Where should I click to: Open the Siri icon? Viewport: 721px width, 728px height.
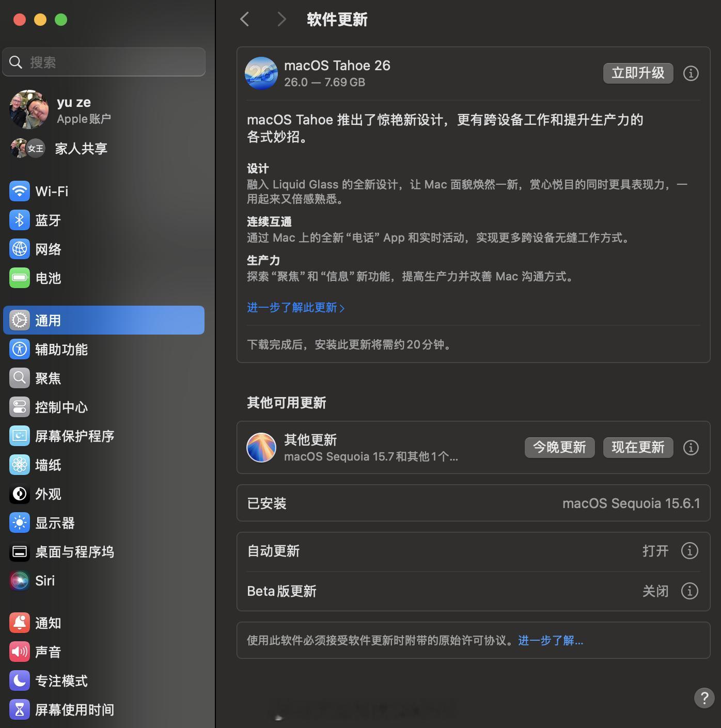tap(20, 580)
